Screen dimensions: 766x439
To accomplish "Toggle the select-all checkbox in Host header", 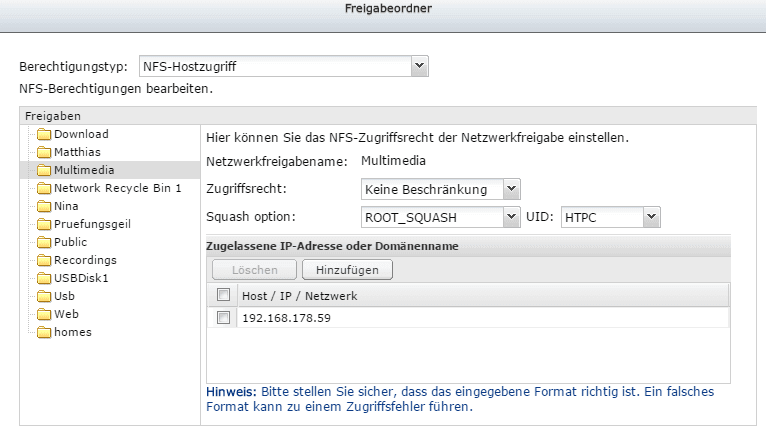I will [224, 295].
